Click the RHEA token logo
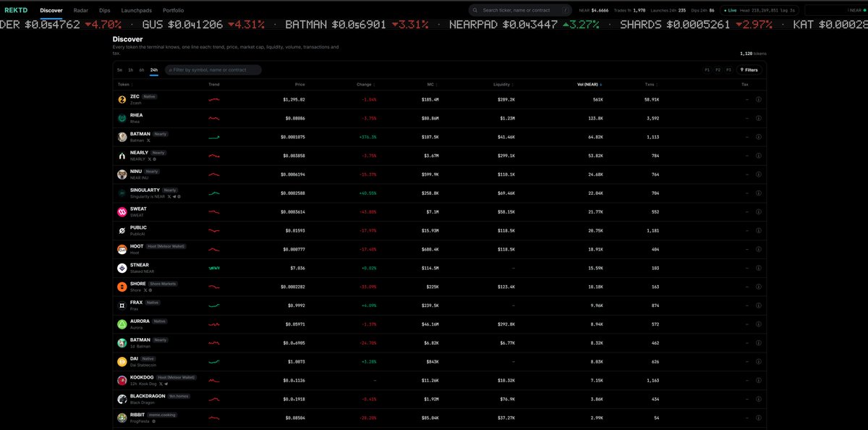Image resolution: width=868 pixels, height=430 pixels. coord(122,118)
